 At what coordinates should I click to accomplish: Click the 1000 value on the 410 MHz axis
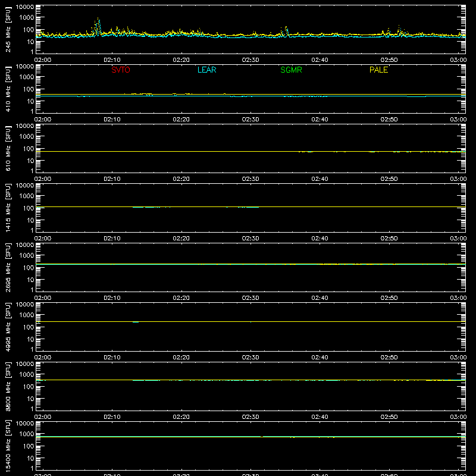27,77
